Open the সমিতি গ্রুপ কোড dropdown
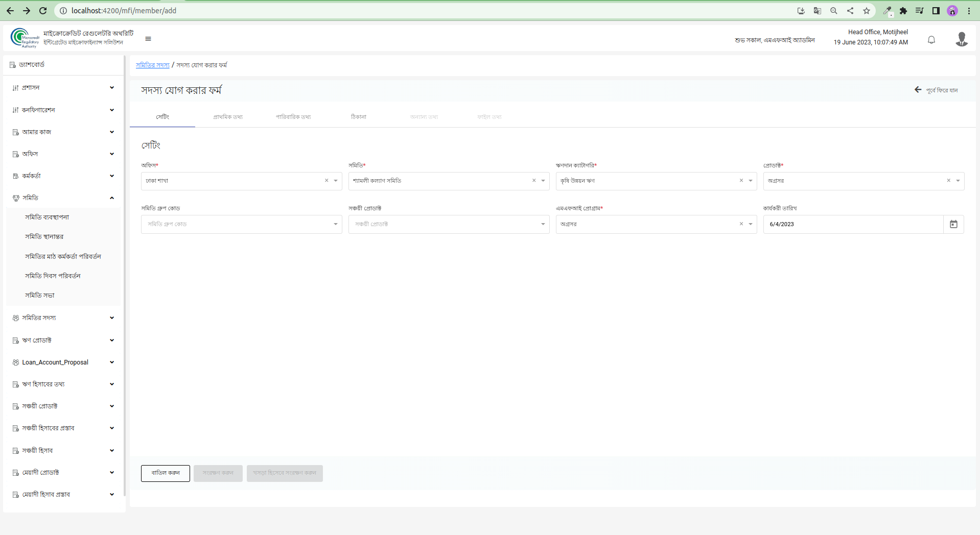980x535 pixels. point(242,224)
